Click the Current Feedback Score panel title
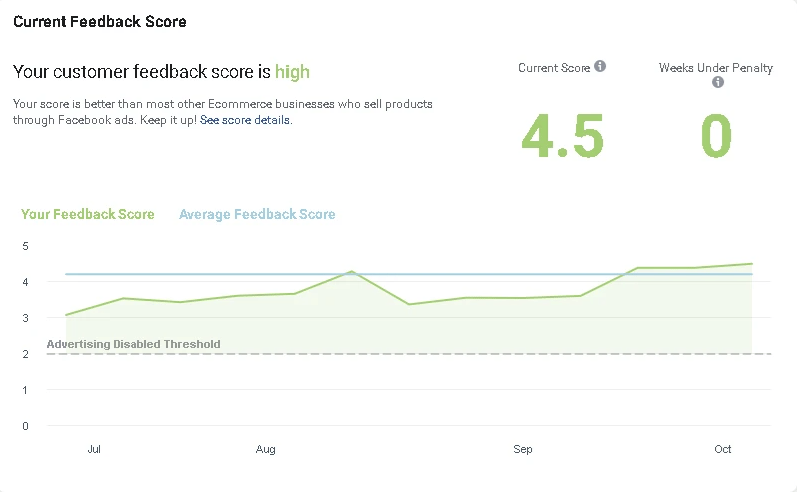The width and height of the screenshot is (797, 492). click(99, 21)
